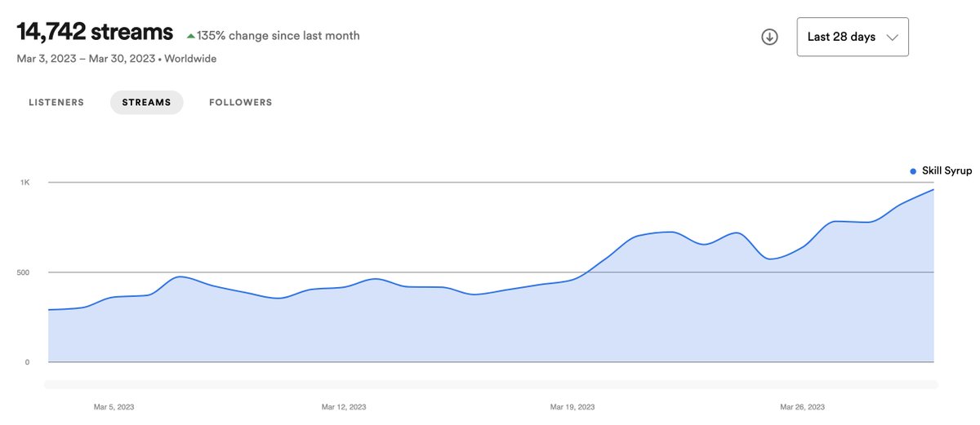
Task: Click the Mar 5, 2023 axis label
Action: point(114,406)
